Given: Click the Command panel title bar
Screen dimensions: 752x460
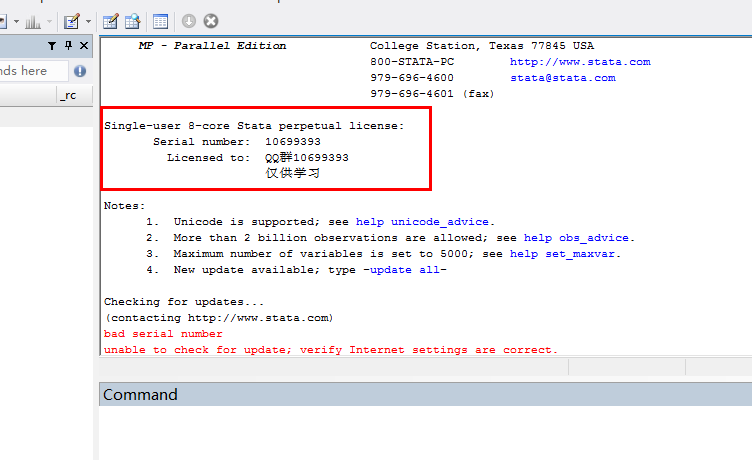Looking at the screenshot, I should pyautogui.click(x=425, y=394).
